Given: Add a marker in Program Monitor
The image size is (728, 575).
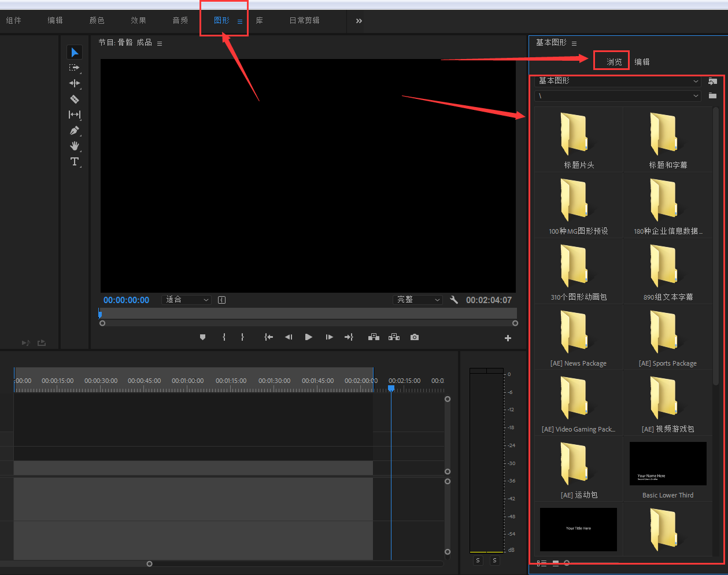Looking at the screenshot, I should coord(202,337).
